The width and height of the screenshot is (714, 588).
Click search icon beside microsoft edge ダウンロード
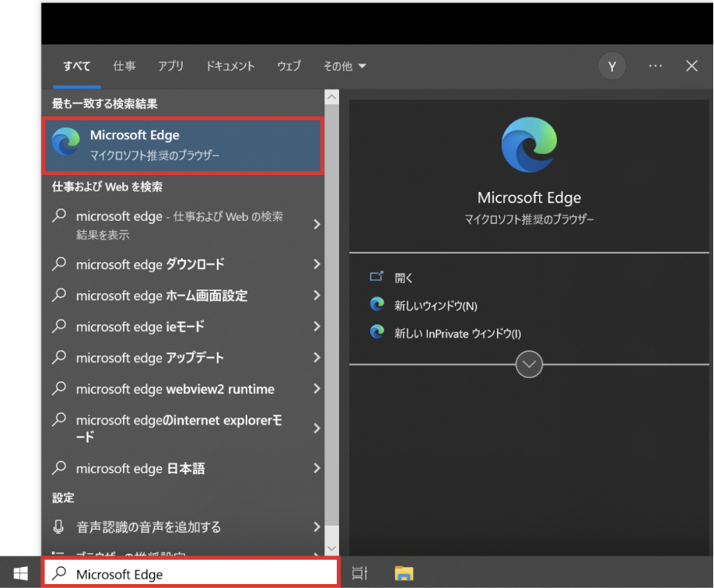click(x=59, y=264)
